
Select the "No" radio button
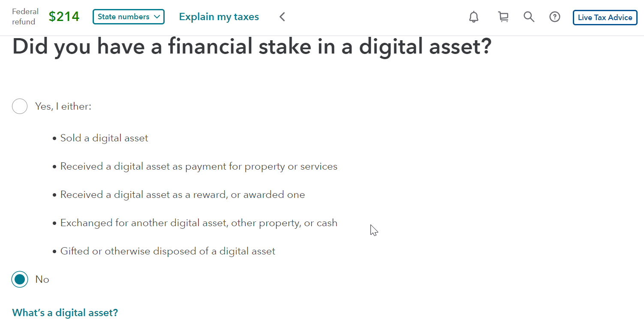(20, 279)
